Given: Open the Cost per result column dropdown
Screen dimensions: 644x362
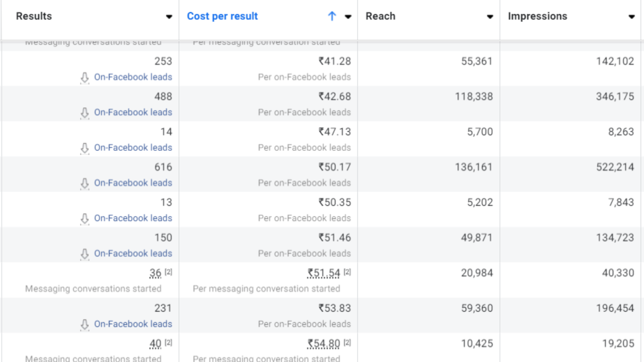Looking at the screenshot, I should click(x=348, y=16).
